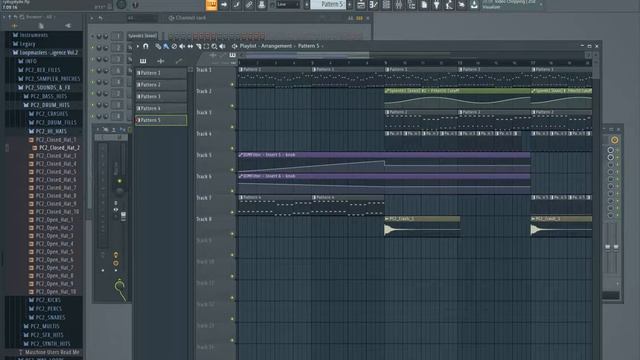The image size is (640, 360).
Task: Collapse the PC2_DRUM_HITS folder
Action: [x=47, y=105]
